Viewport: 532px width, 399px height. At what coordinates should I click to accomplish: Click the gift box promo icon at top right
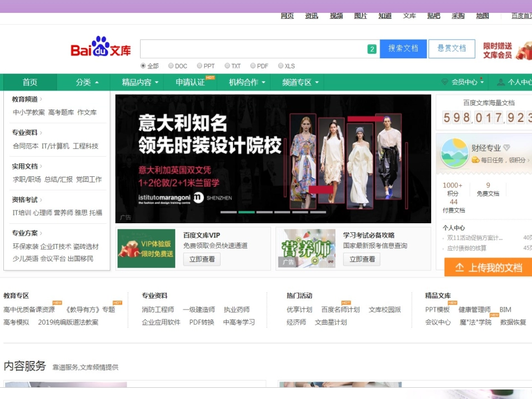[x=523, y=50]
